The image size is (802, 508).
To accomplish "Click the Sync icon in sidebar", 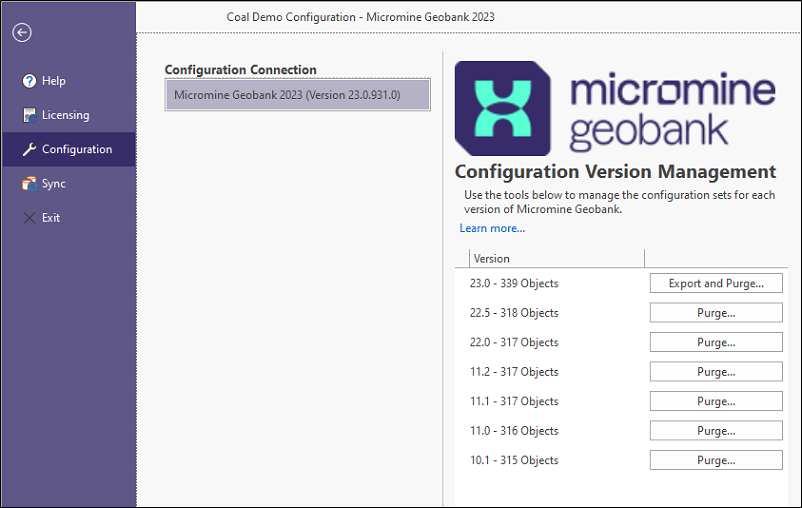I will [x=29, y=184].
